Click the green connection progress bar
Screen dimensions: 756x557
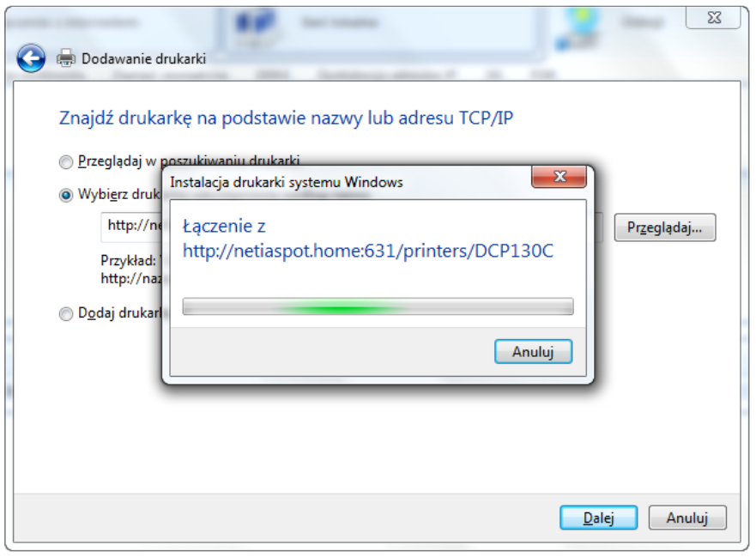coord(378,306)
